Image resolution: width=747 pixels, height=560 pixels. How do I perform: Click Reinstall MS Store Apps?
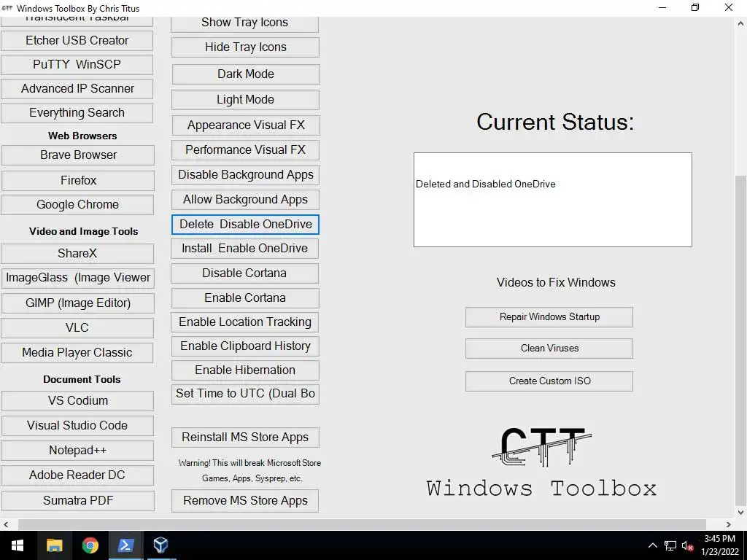245,437
